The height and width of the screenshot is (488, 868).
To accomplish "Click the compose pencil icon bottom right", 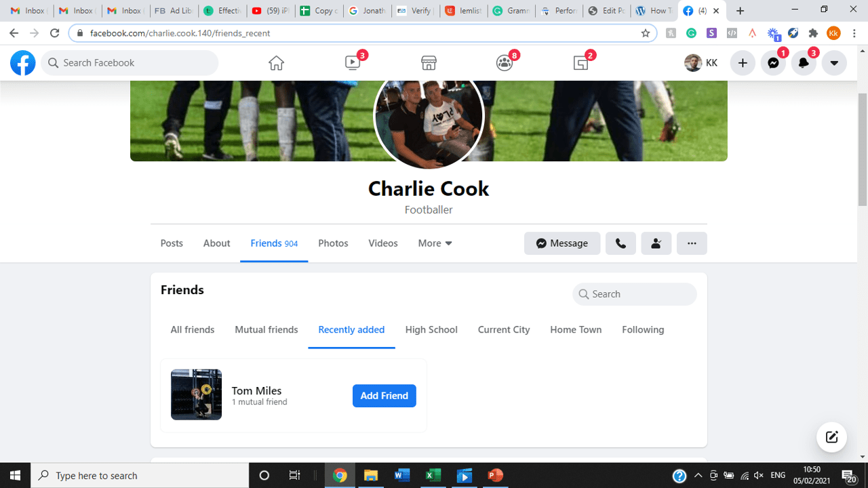I will click(x=831, y=437).
